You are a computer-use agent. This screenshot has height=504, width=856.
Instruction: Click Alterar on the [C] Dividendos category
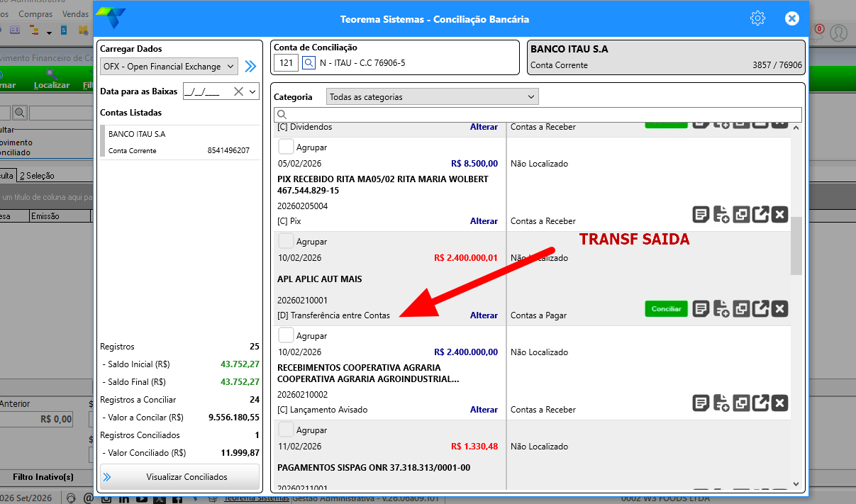(x=484, y=127)
